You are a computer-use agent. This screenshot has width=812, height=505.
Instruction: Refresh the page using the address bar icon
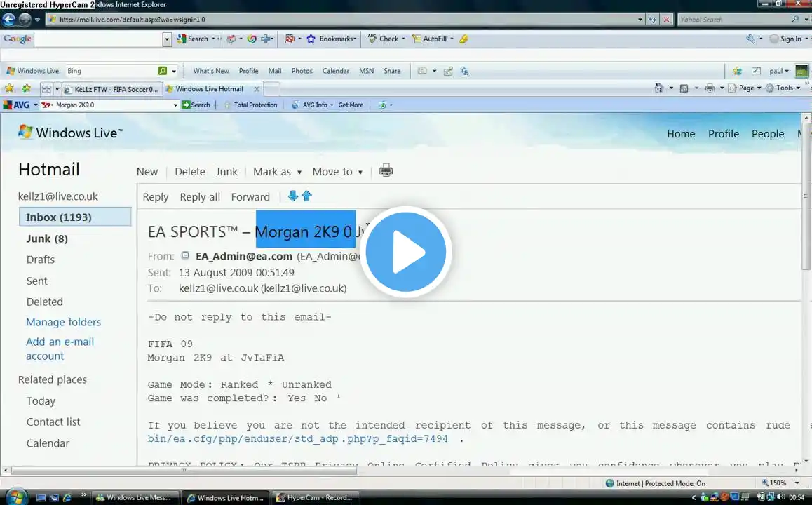[653, 19]
